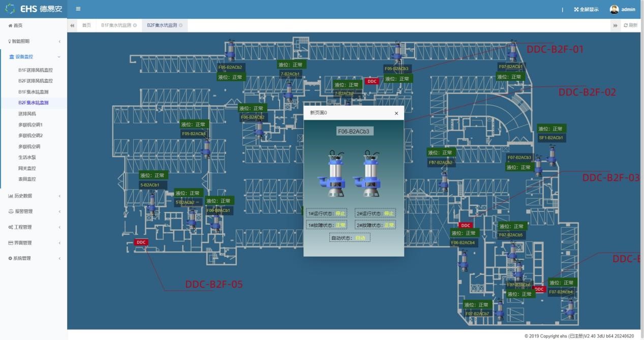The image size is (644, 340).
Task: Click the 刷新 refresh button
Action: click(x=630, y=25)
